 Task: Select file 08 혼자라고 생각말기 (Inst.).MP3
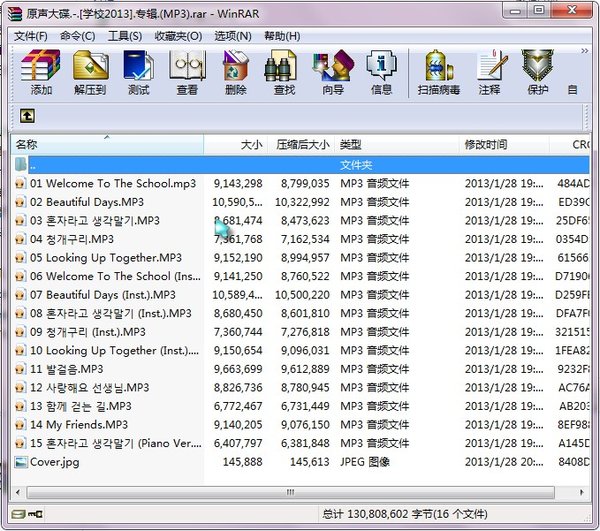[x=111, y=313]
